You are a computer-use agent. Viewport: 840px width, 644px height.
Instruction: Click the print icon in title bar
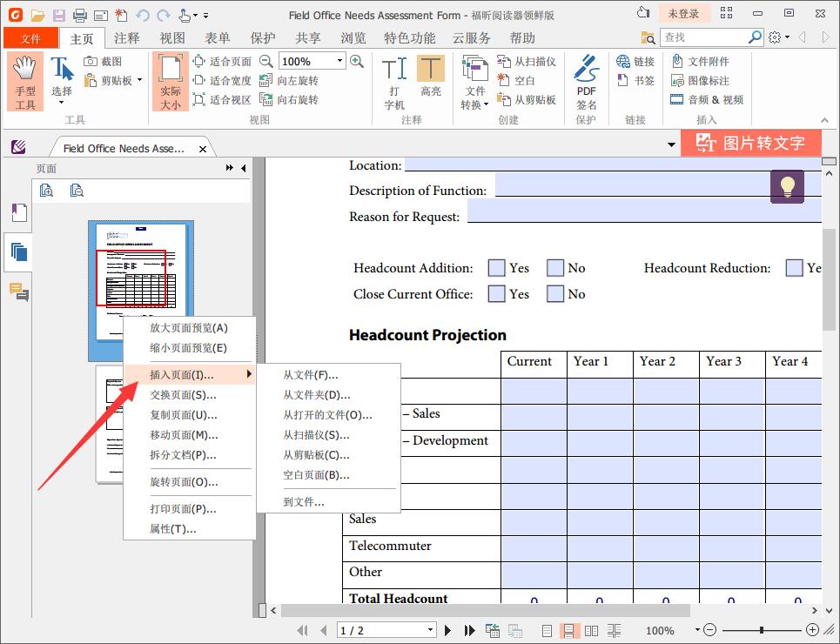[80, 15]
